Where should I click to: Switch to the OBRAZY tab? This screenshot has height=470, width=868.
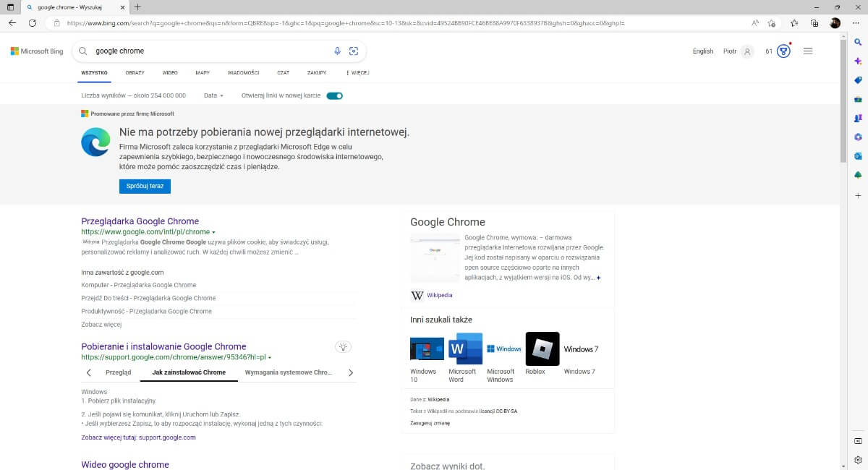(135, 72)
